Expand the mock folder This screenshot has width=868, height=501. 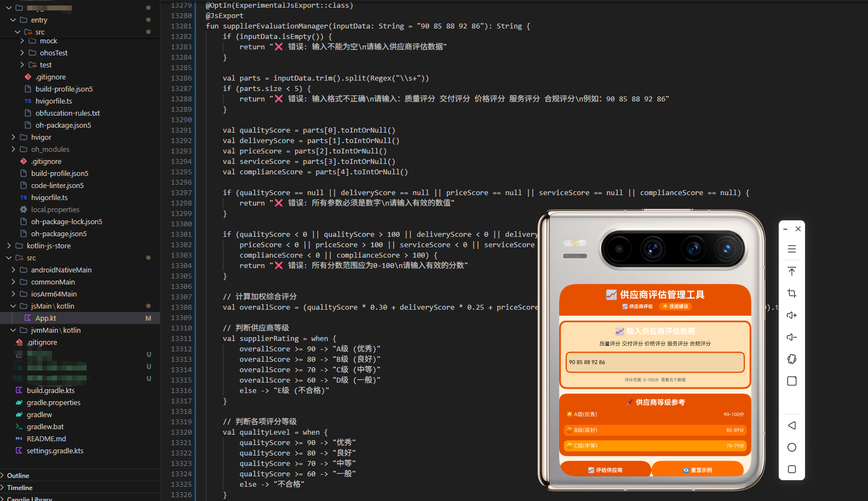pyautogui.click(x=22, y=41)
